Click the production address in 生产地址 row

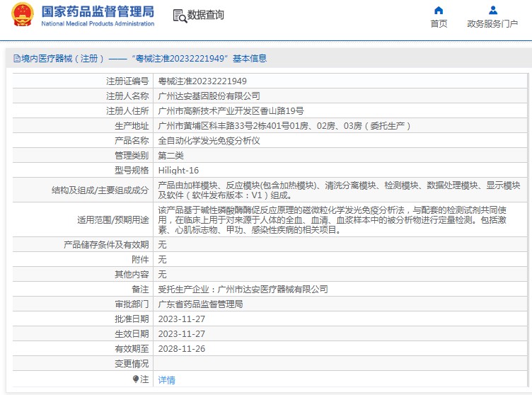click(284, 125)
